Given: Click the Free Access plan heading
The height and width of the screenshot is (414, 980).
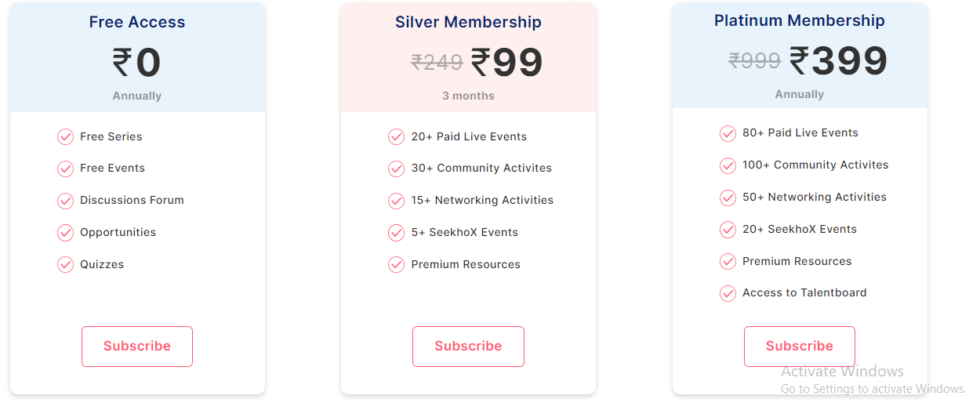Looking at the screenshot, I should tap(137, 23).
